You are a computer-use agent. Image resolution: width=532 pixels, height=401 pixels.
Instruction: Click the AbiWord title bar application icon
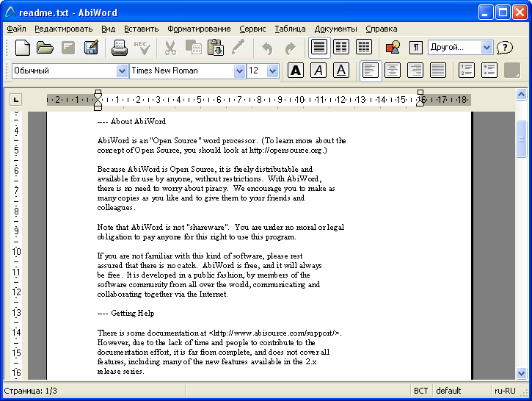point(10,12)
